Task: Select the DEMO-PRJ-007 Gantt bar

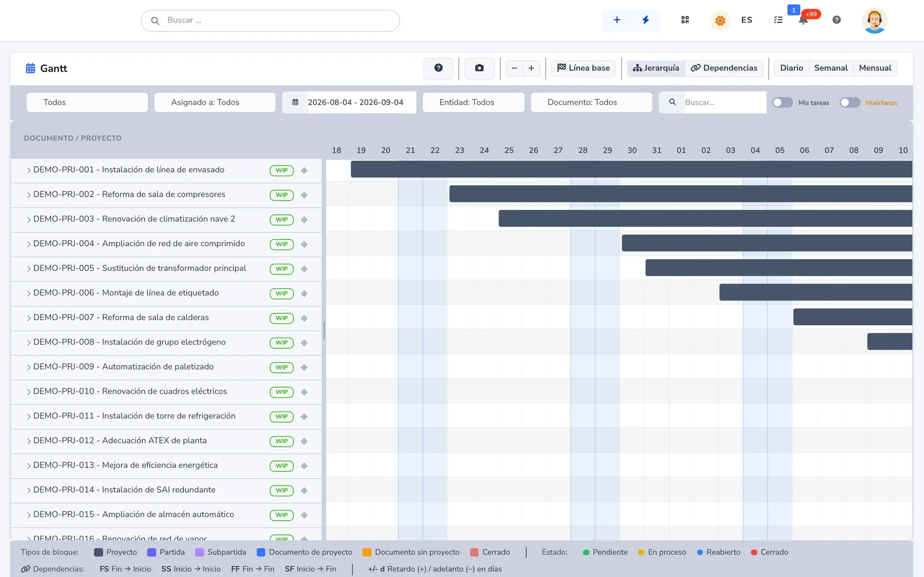Action: pyautogui.click(x=852, y=317)
